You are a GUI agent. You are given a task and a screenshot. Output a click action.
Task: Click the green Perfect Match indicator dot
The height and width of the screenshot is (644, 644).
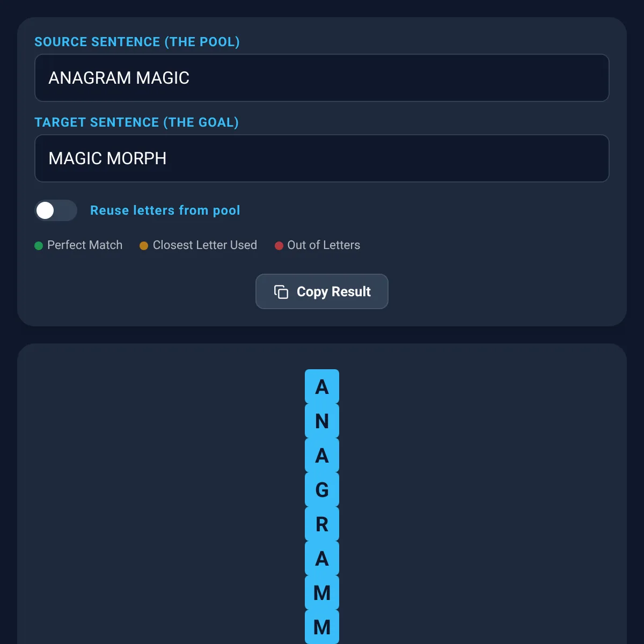(x=38, y=246)
